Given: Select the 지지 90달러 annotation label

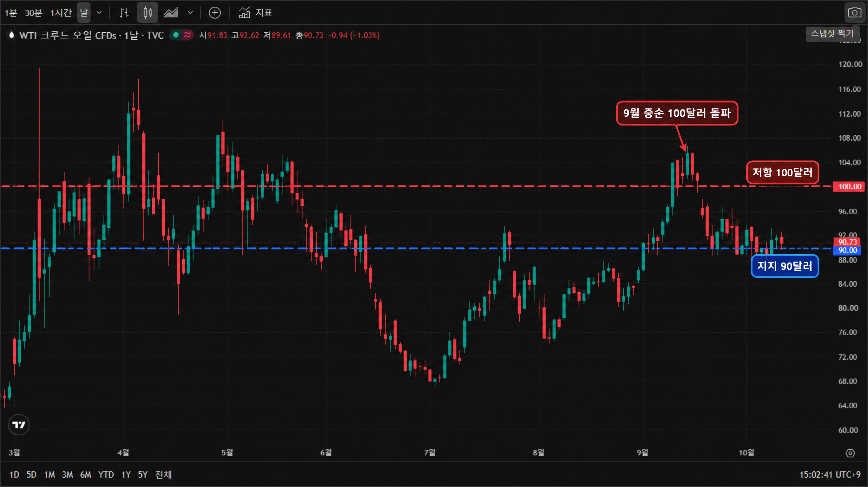Looking at the screenshot, I should click(x=785, y=266).
